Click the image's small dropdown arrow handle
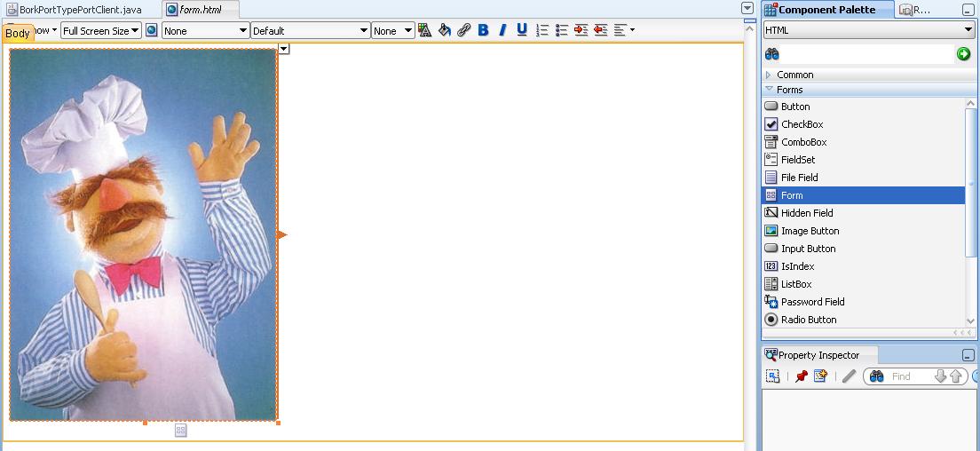The height and width of the screenshot is (451, 980). click(x=284, y=48)
